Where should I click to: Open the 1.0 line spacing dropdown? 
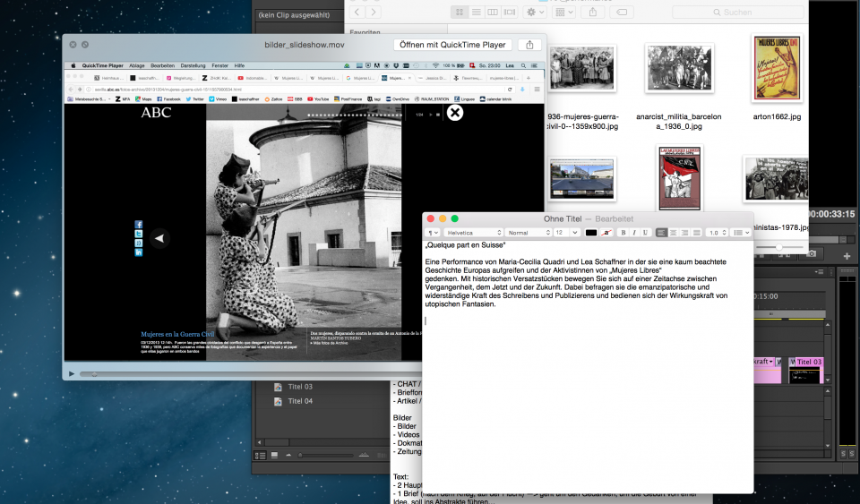[717, 233]
